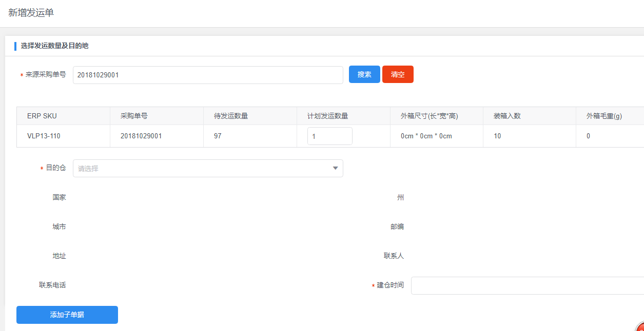Click the 地址 label
Screen dimensions: 644x331
point(59,256)
